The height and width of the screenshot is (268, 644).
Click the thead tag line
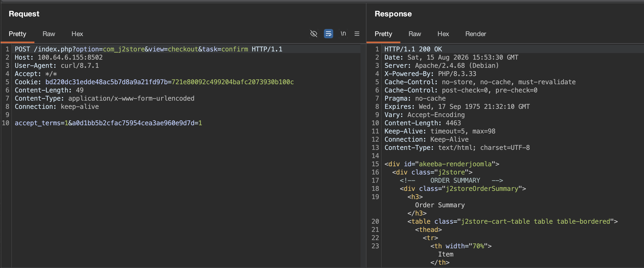[x=428, y=229]
